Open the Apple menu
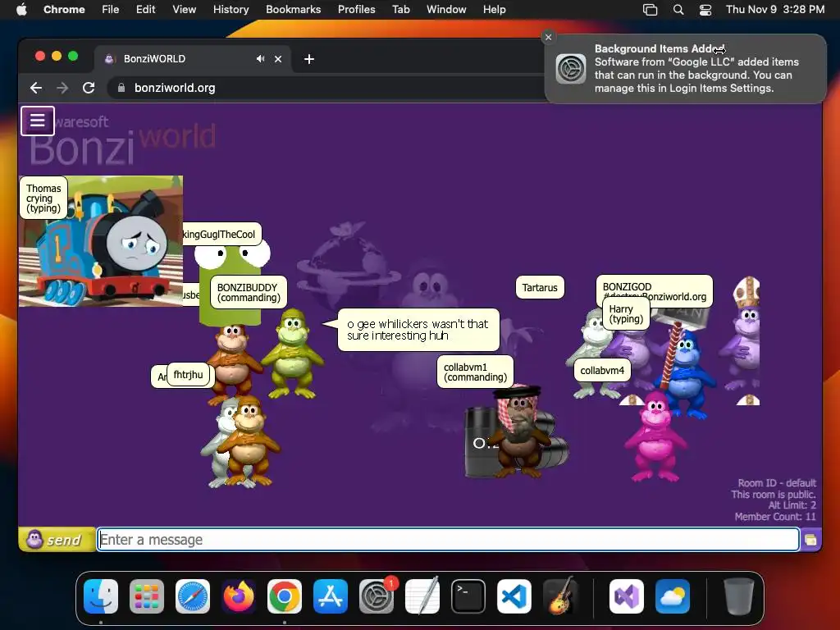 pos(21,9)
